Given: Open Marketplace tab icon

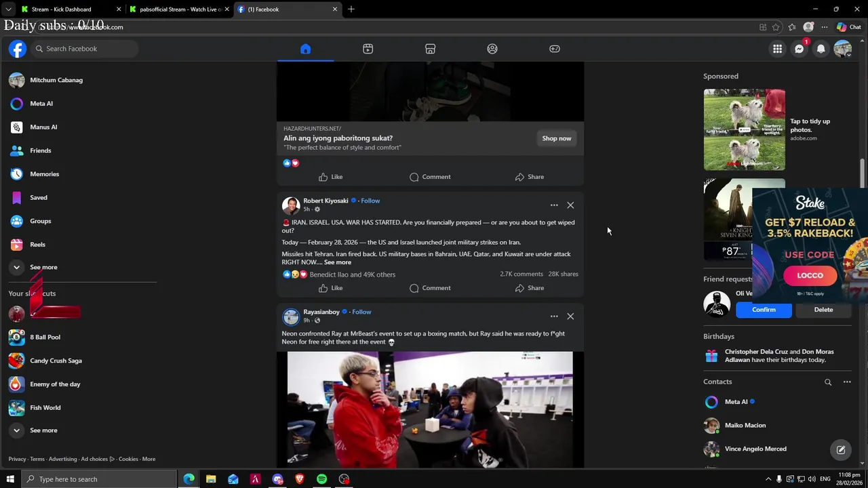Looking at the screenshot, I should [430, 49].
